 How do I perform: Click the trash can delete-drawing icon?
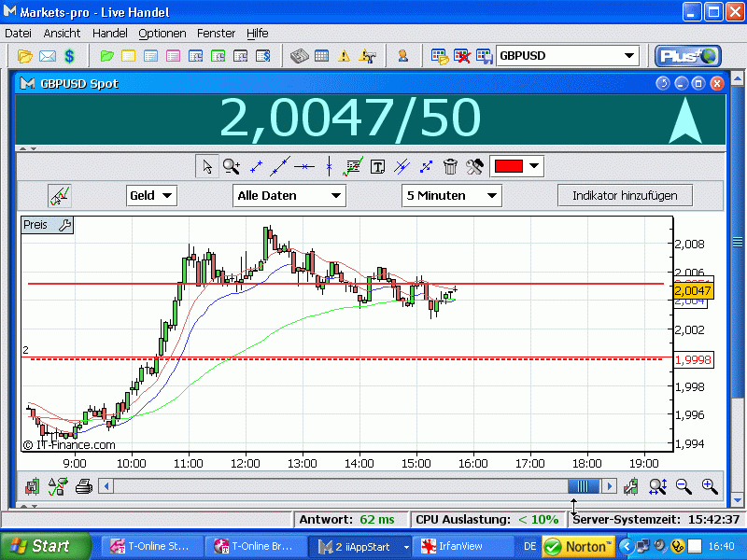point(450,167)
